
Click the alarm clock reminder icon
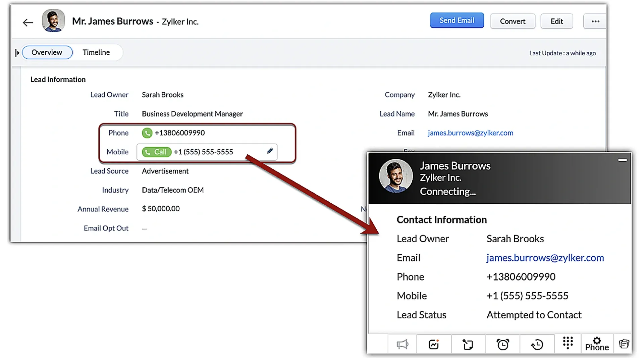click(502, 344)
